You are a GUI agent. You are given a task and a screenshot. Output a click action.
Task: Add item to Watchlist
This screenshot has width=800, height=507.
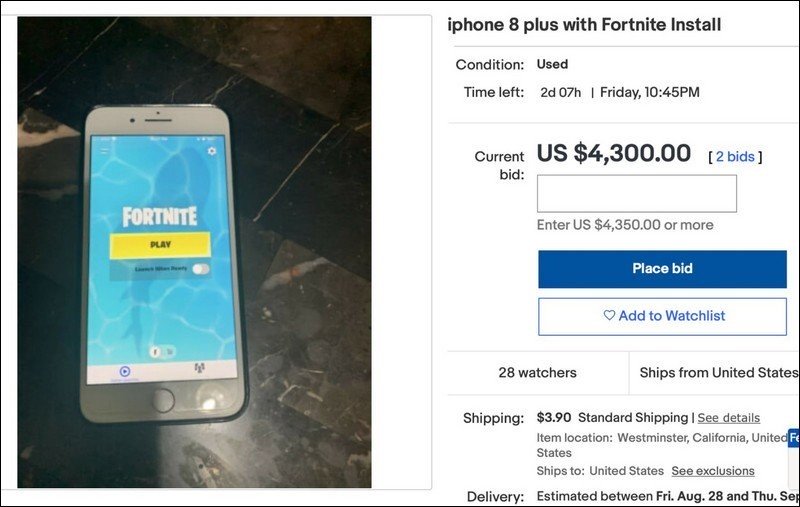[x=662, y=316]
